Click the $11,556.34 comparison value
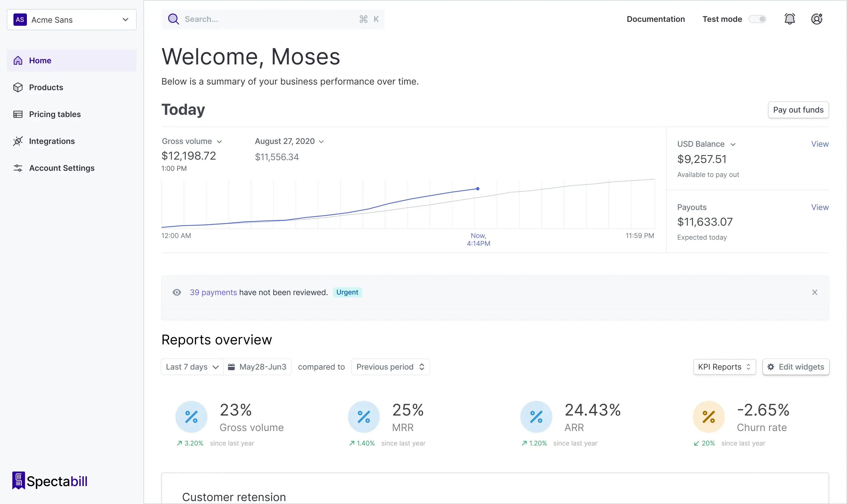 (x=277, y=157)
